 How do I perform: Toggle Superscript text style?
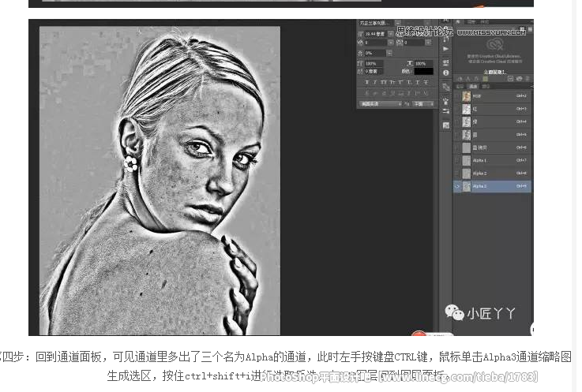pyautogui.click(x=400, y=82)
